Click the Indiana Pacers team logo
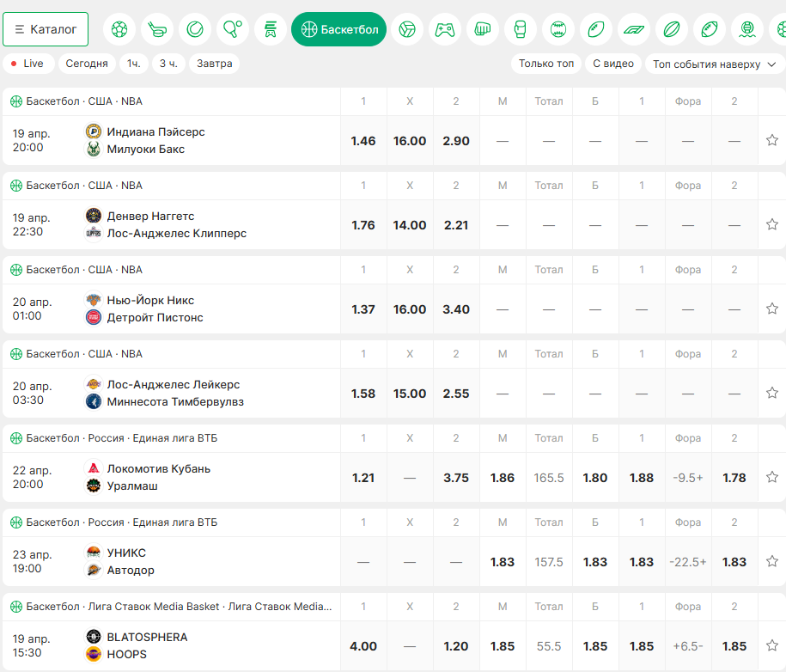 tap(94, 131)
